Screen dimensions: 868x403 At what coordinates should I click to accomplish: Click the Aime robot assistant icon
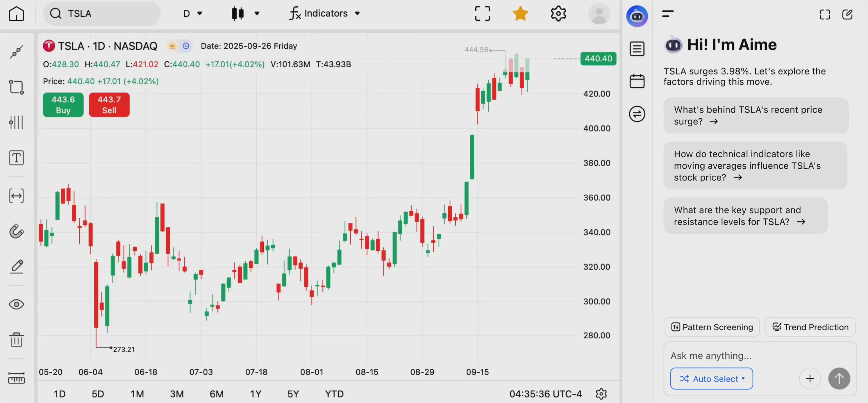637,16
